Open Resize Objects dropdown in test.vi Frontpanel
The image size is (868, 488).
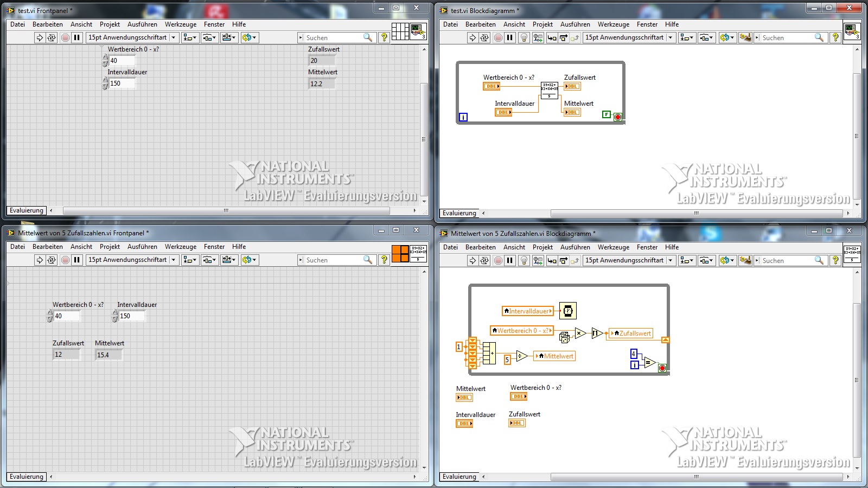tap(229, 37)
